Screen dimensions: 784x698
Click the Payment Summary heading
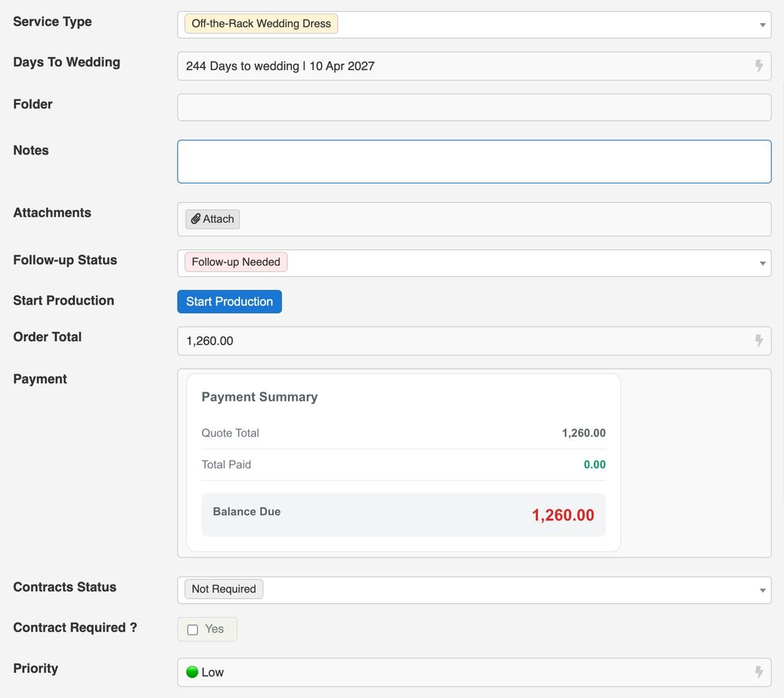point(260,396)
